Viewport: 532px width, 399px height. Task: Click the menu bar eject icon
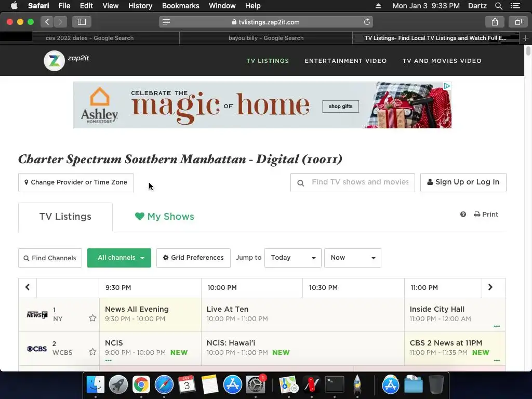[378, 6]
